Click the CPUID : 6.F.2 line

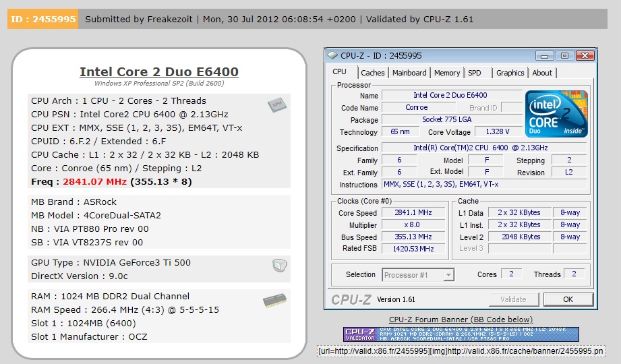tap(98, 142)
